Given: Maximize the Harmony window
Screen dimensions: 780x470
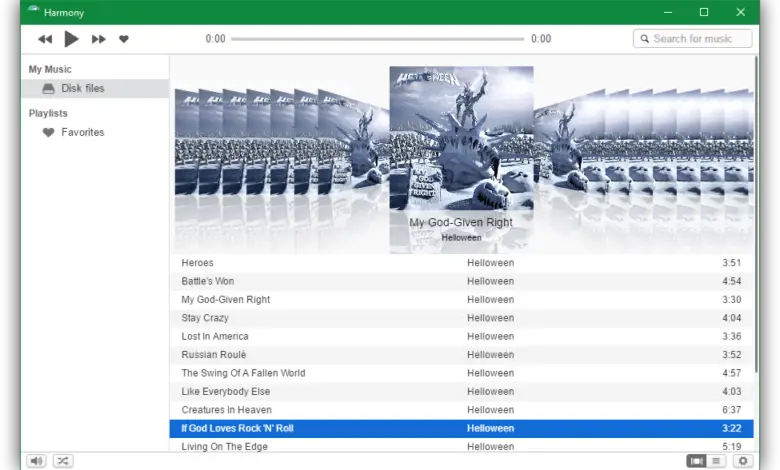Looking at the screenshot, I should [704, 12].
